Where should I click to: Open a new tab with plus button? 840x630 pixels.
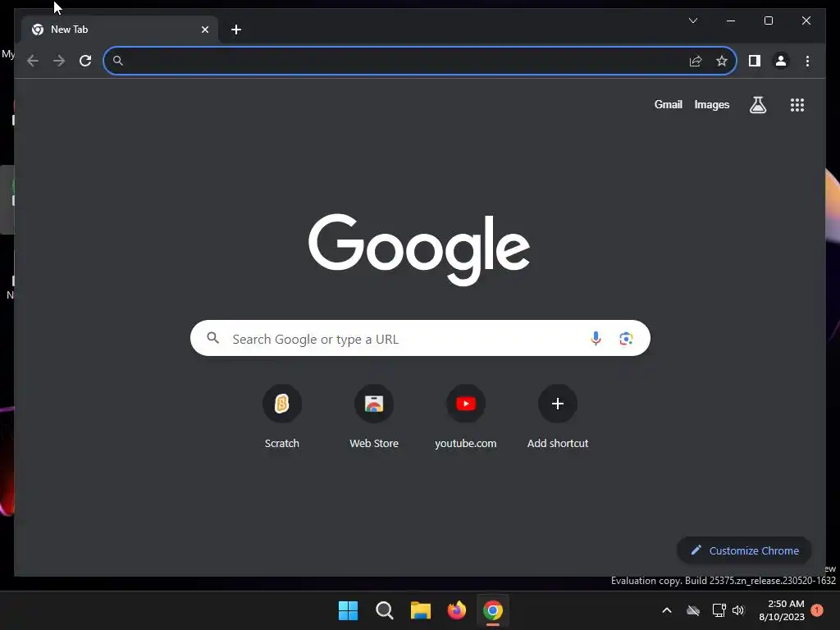tap(236, 30)
